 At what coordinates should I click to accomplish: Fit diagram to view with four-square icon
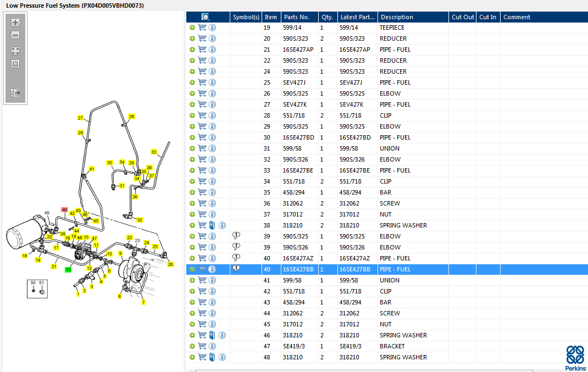point(15,51)
